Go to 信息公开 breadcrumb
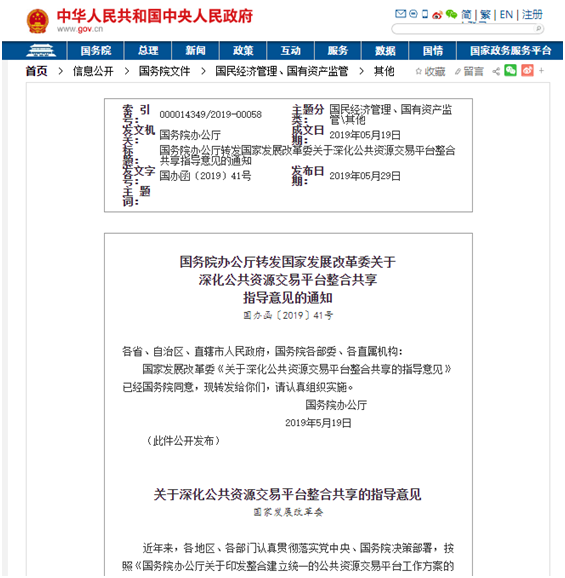Viewport: 565px width, 578px height. click(93, 71)
